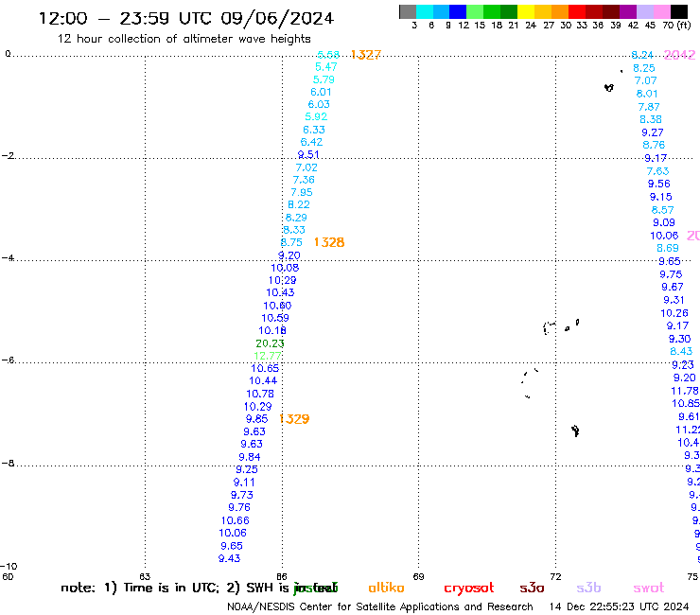Click the wave height value '8.57'

[662, 210]
